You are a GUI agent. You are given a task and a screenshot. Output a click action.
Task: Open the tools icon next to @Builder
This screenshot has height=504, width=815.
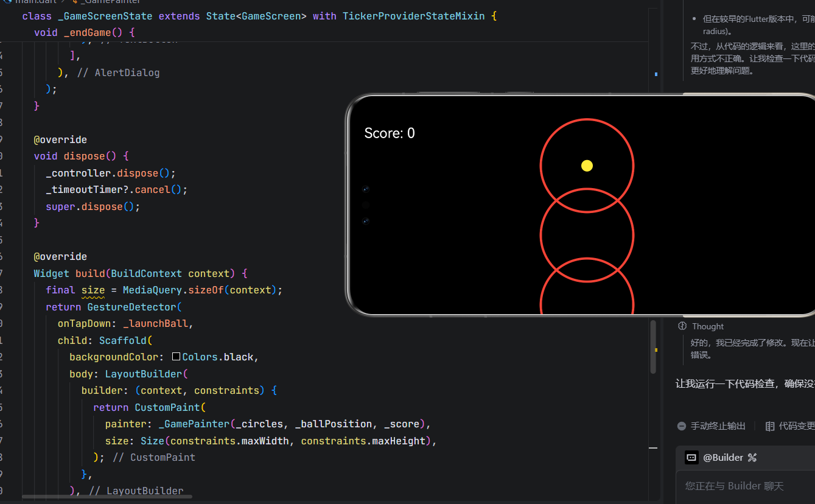tap(752, 458)
